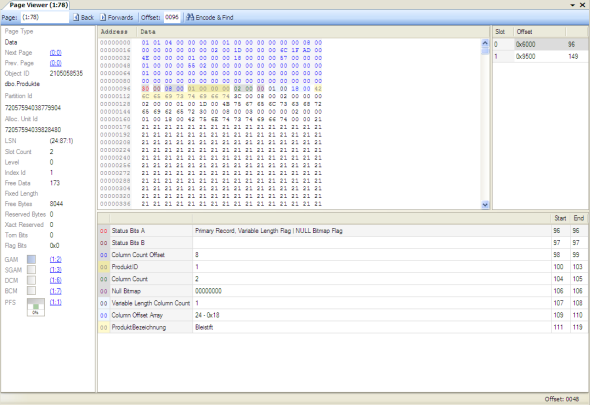Viewport: 590px width, 405px height.
Task: Follow the Next Page (0:0) link
Action: [x=56, y=53]
